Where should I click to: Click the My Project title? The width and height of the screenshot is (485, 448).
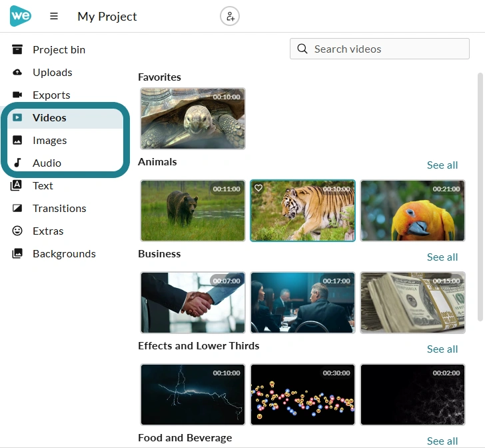(107, 17)
